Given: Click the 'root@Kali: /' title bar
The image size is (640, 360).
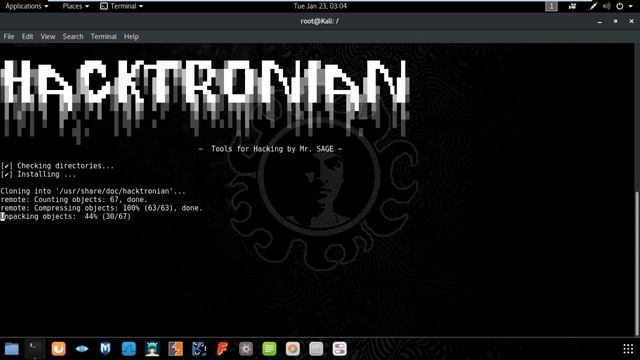Looking at the screenshot, I should click(x=320, y=21).
